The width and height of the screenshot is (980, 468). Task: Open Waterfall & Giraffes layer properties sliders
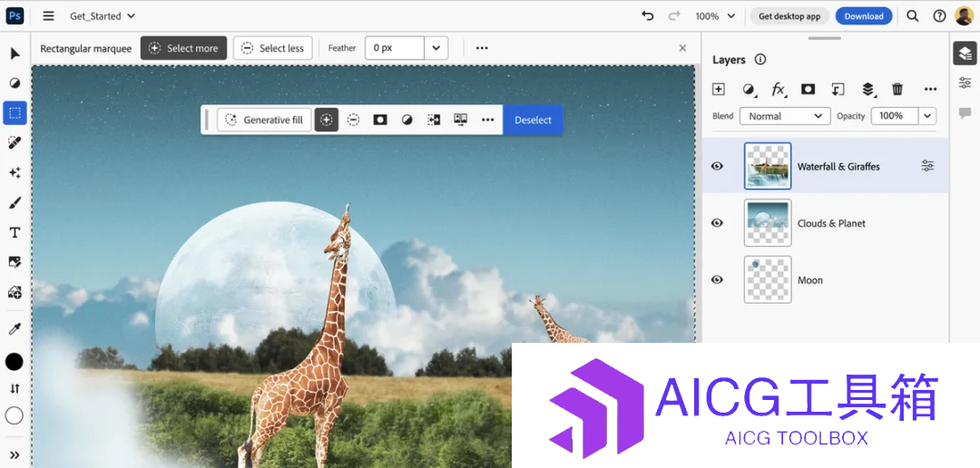pos(927,166)
